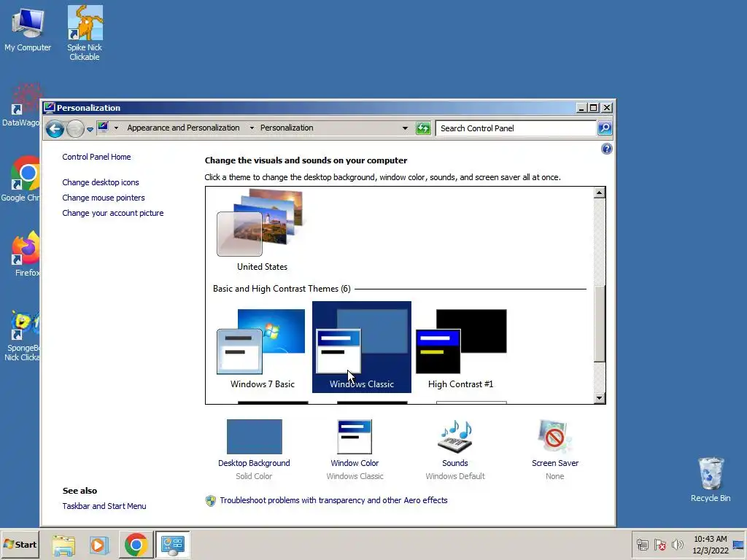This screenshot has width=747, height=560.
Task: Click the theme list scroll down arrow
Action: click(x=600, y=397)
